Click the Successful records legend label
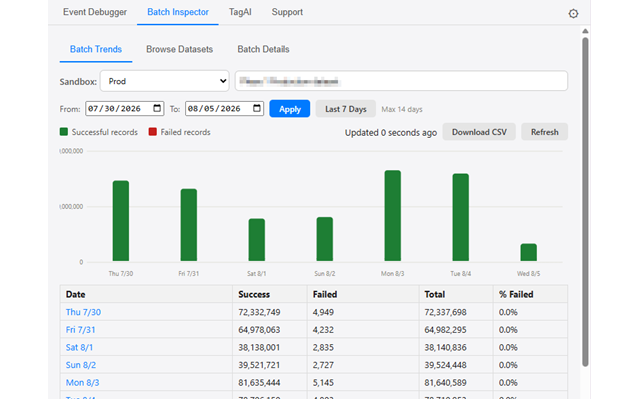The image size is (640, 400). click(104, 132)
